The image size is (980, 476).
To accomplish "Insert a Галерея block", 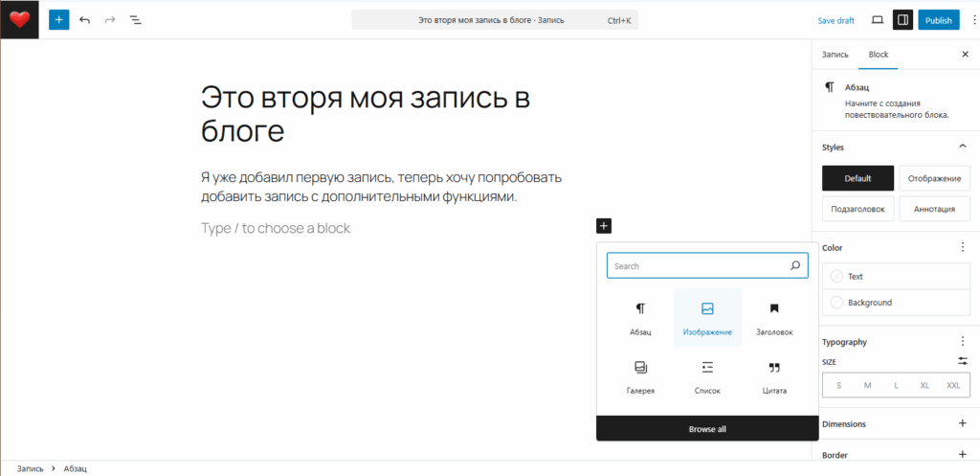I will 640,375.
